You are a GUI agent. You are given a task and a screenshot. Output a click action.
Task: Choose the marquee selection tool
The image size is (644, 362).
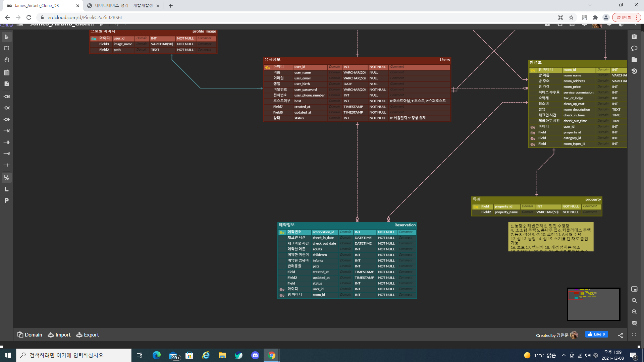[x=6, y=48]
